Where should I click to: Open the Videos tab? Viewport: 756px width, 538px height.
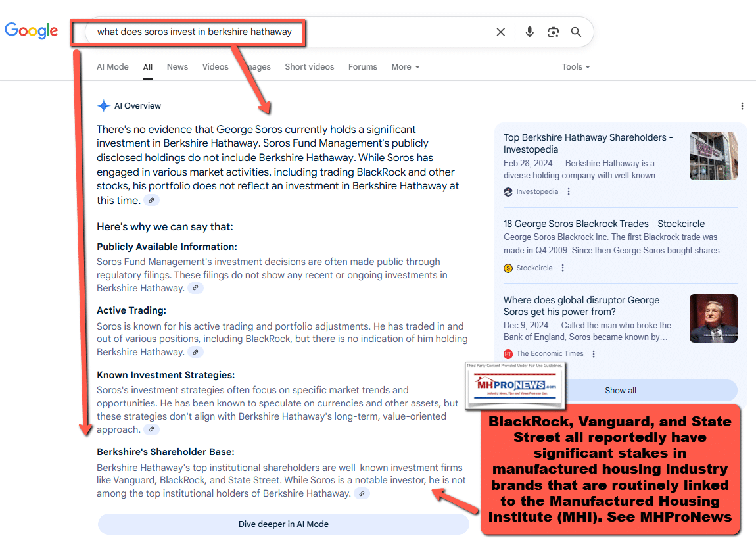click(215, 67)
